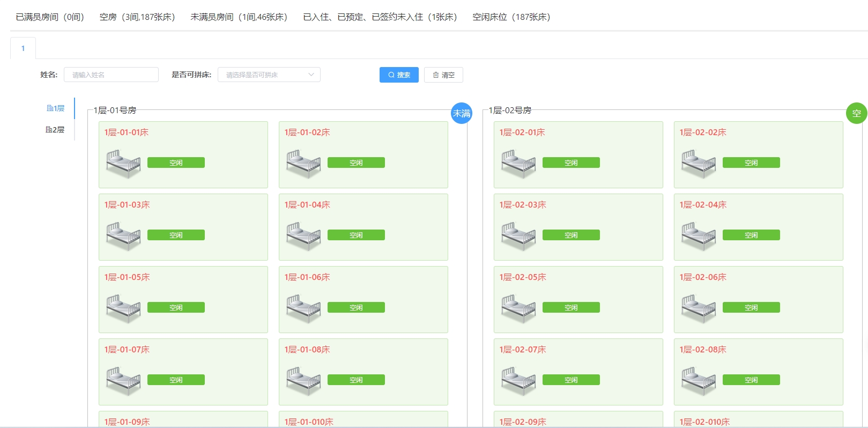The width and height of the screenshot is (868, 428).
Task: Click the bed icon for 1层-02-02床
Action: pos(699,163)
